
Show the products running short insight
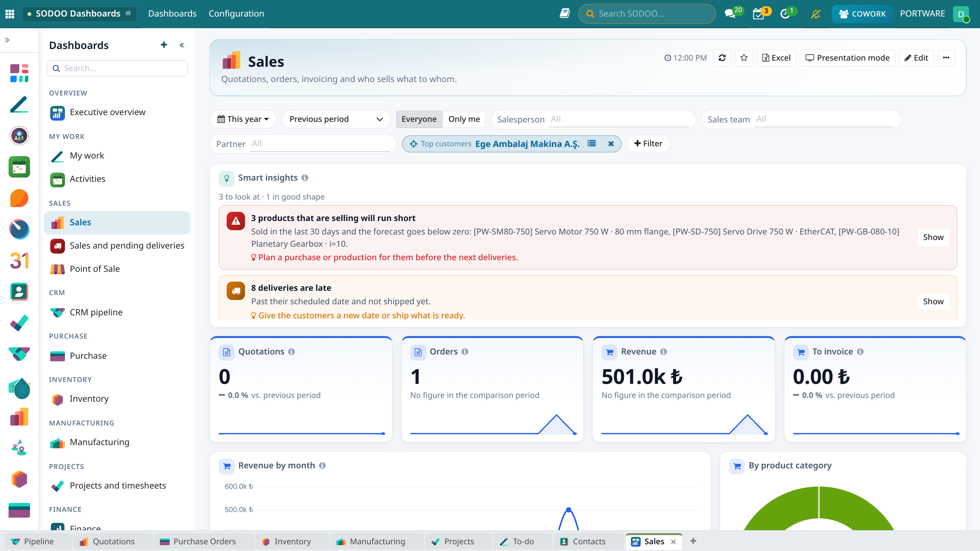933,237
